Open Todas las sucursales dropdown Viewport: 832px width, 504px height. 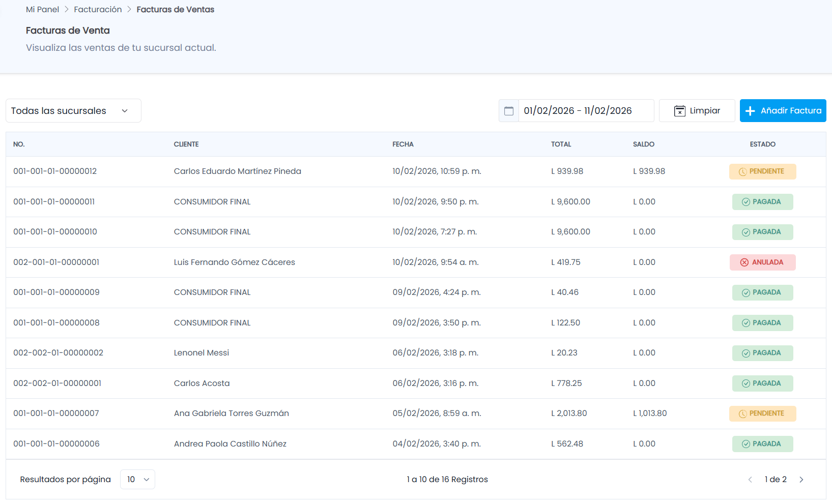tap(73, 111)
